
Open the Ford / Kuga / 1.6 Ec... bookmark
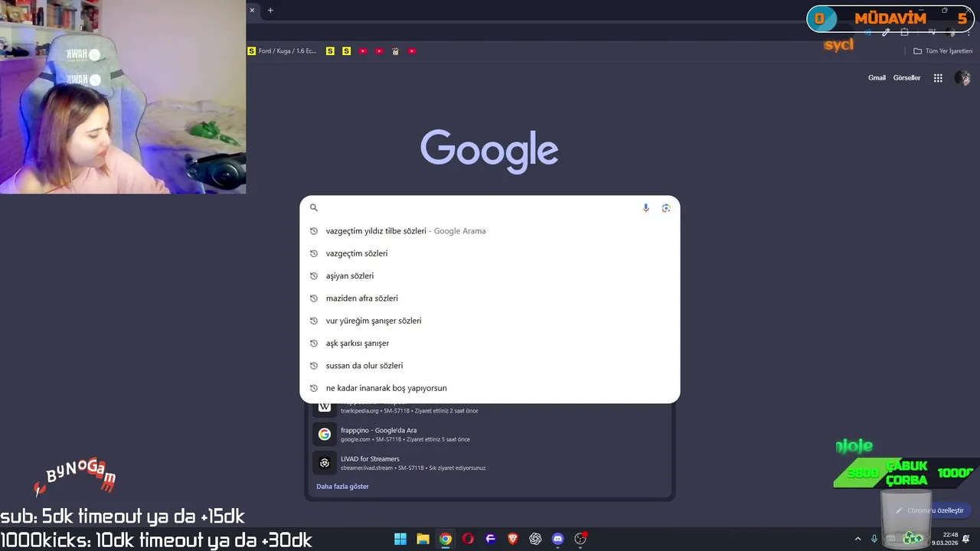coord(282,51)
